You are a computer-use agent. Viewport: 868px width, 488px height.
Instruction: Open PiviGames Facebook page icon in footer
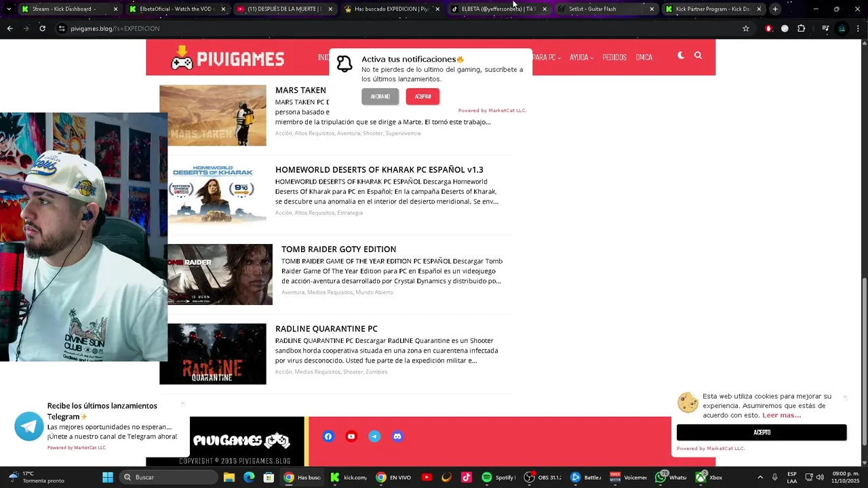click(328, 436)
